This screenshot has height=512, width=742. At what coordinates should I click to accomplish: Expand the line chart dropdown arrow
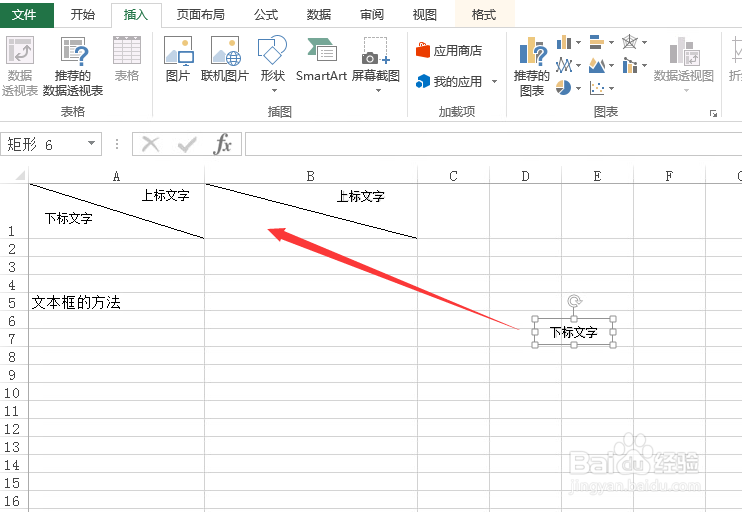578,65
